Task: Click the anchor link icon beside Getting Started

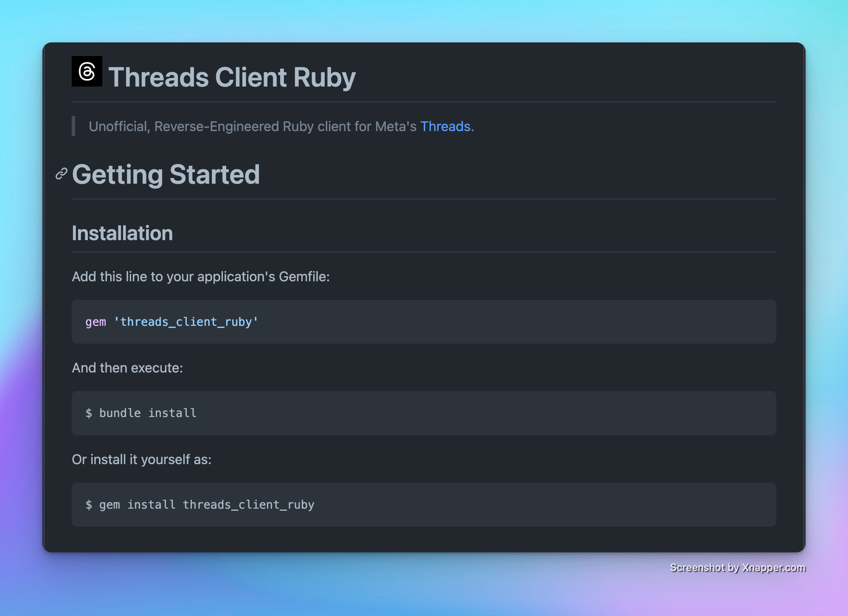Action: [x=62, y=174]
